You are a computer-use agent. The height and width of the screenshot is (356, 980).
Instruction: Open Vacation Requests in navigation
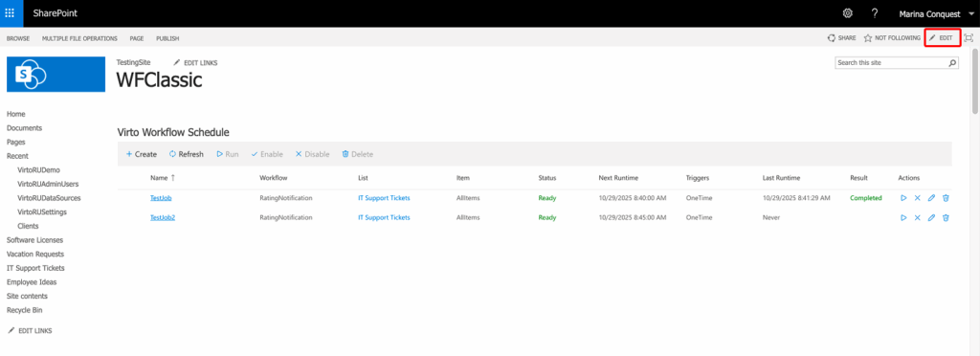tap(35, 255)
